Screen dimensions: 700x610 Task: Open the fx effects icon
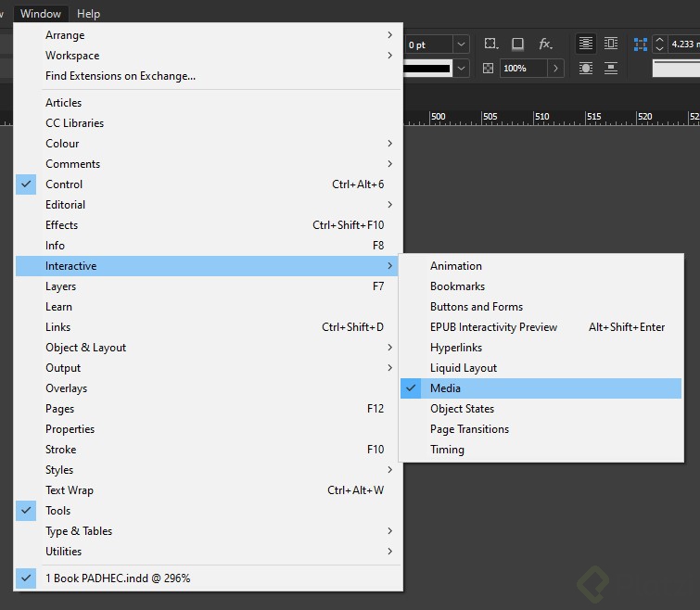pyautogui.click(x=545, y=44)
